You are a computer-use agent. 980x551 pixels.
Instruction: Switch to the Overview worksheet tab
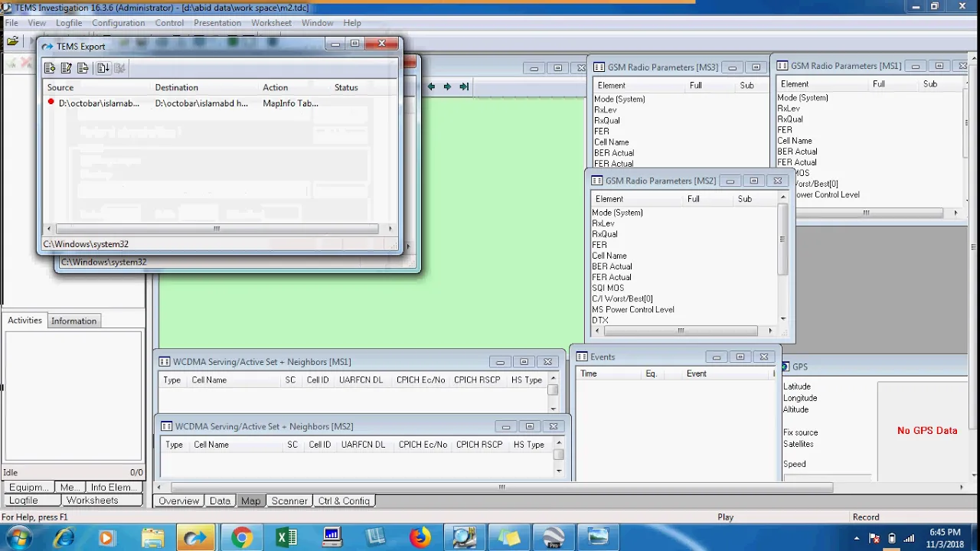pyautogui.click(x=179, y=501)
